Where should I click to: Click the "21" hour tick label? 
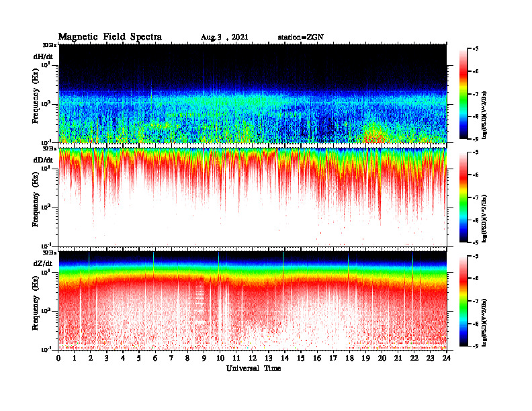coord(398,358)
